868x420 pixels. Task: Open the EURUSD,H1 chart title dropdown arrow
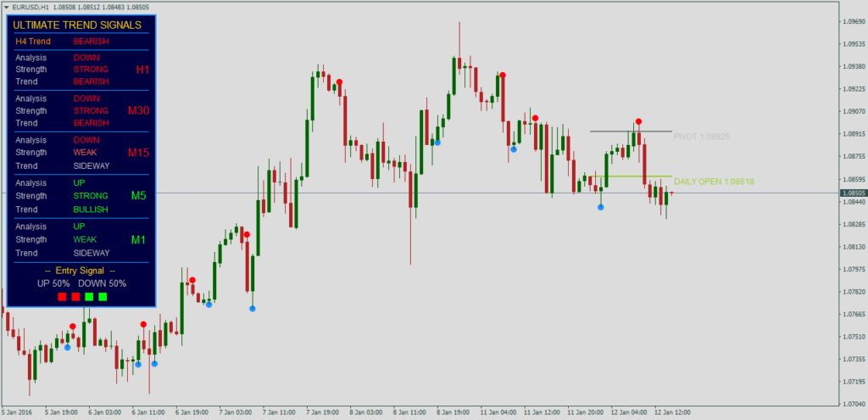(7, 7)
